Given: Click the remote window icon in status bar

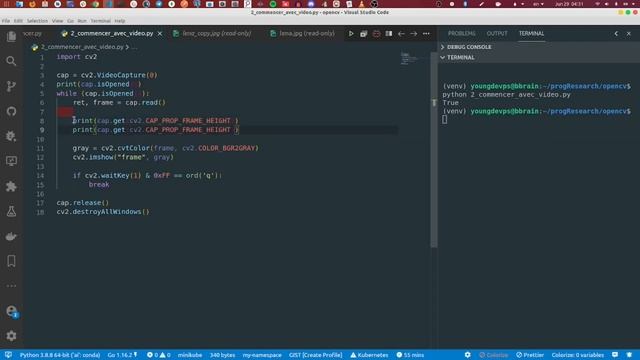Looking at the screenshot, I should click(8, 355).
